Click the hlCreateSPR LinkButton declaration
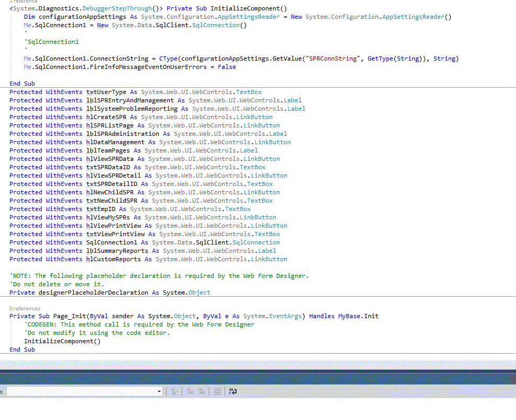This screenshot has width=516, height=420. point(106,117)
